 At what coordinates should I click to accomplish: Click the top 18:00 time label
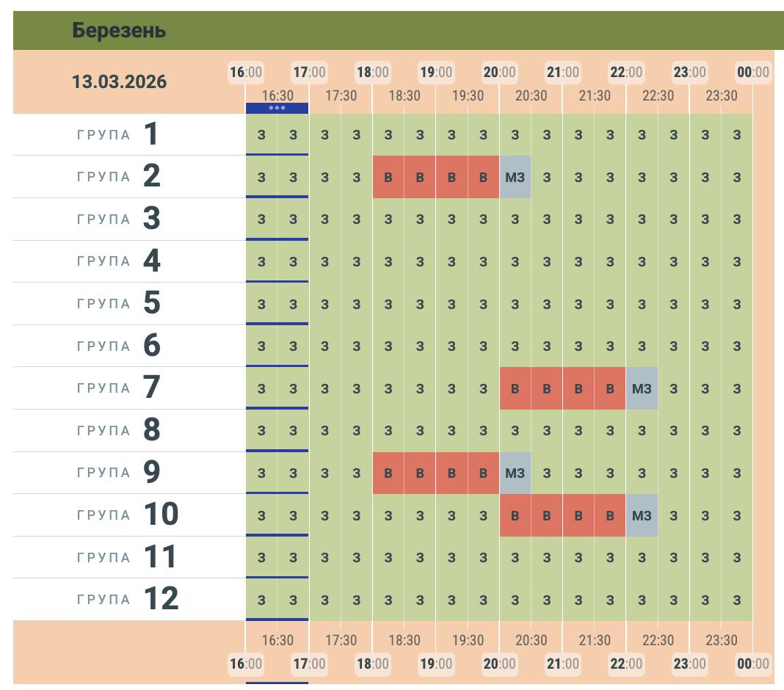(x=373, y=72)
